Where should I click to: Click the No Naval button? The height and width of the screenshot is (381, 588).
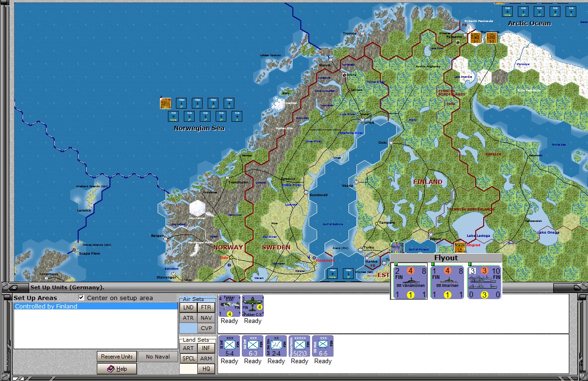tap(158, 357)
